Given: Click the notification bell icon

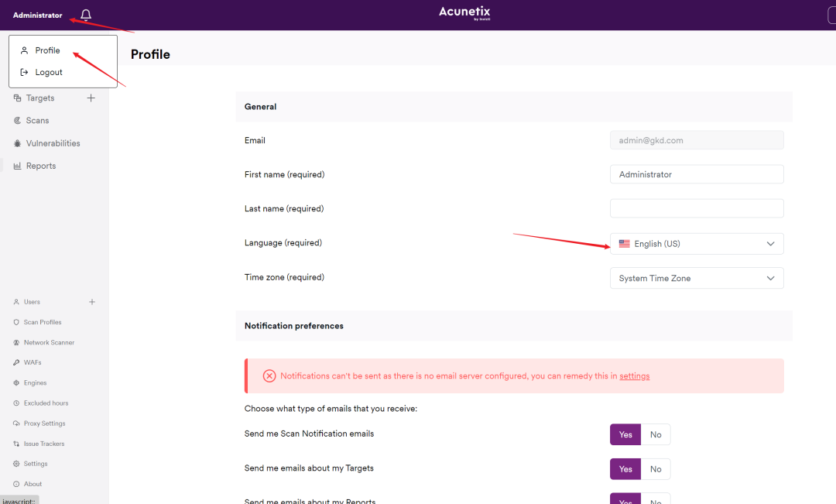Looking at the screenshot, I should coord(86,15).
